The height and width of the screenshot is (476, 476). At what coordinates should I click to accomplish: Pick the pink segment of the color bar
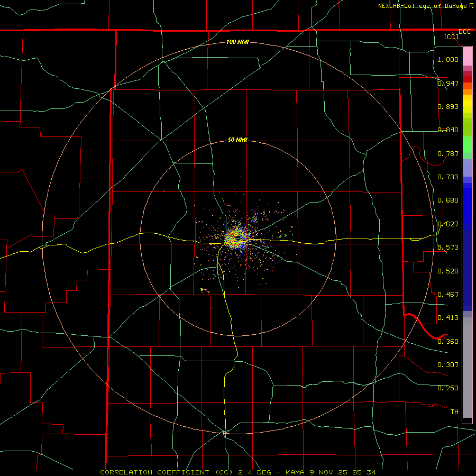pyautogui.click(x=467, y=57)
